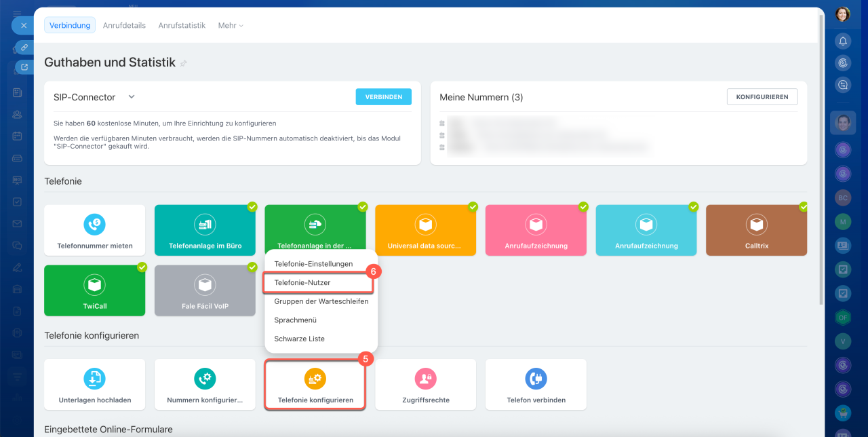Choose Schwarze Liste in the popup menu

click(299, 339)
